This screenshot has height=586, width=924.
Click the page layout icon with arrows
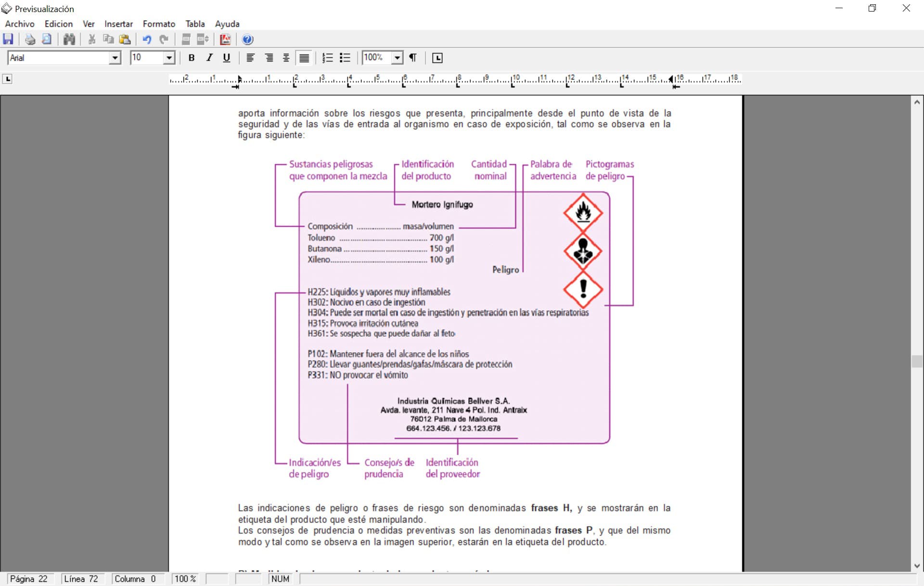203,39
